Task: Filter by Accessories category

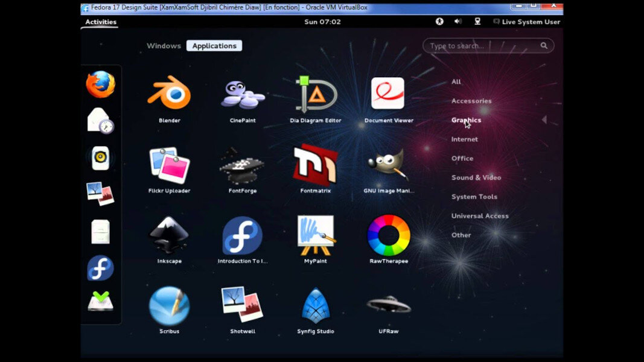Action: [471, 101]
